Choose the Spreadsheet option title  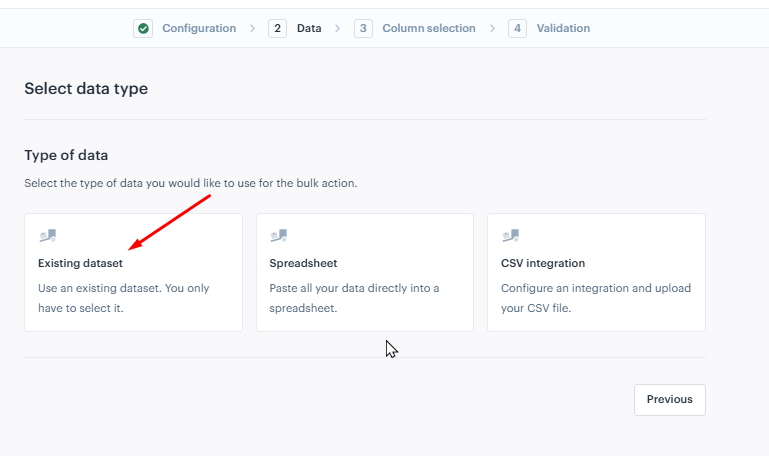click(303, 263)
